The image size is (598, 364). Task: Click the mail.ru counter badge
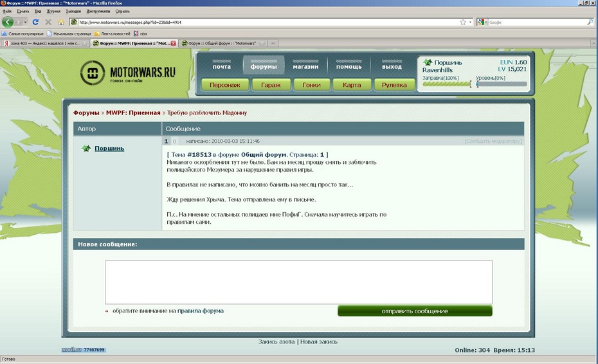coord(84,349)
